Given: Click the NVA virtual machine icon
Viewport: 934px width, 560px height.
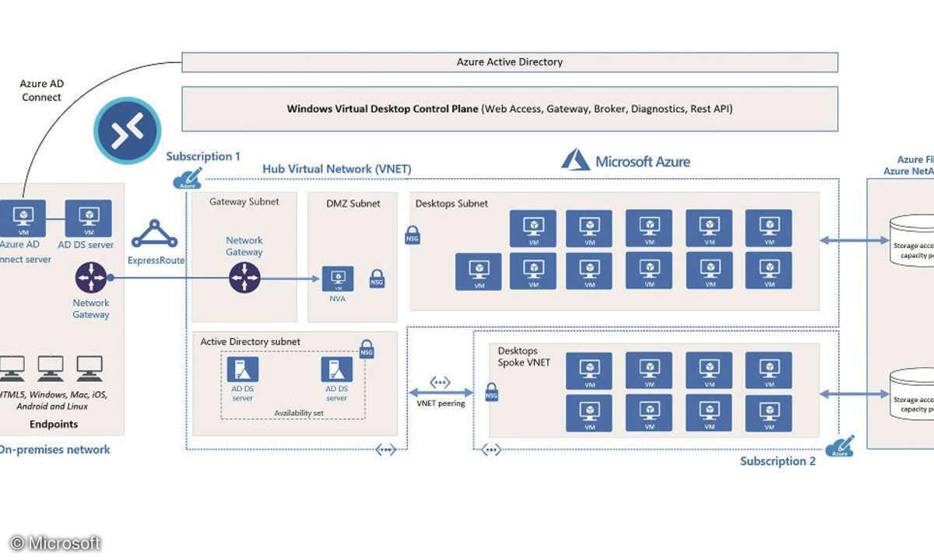Looking at the screenshot, I should click(338, 278).
